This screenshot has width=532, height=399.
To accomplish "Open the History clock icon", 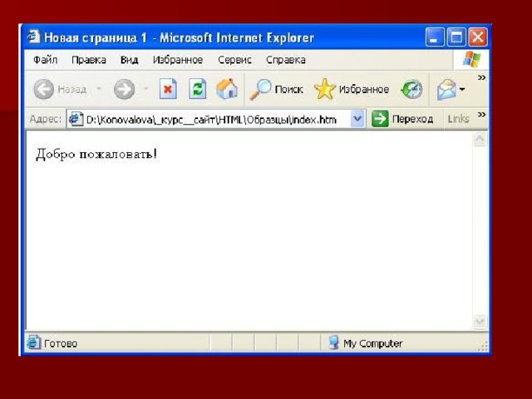I will [x=411, y=90].
